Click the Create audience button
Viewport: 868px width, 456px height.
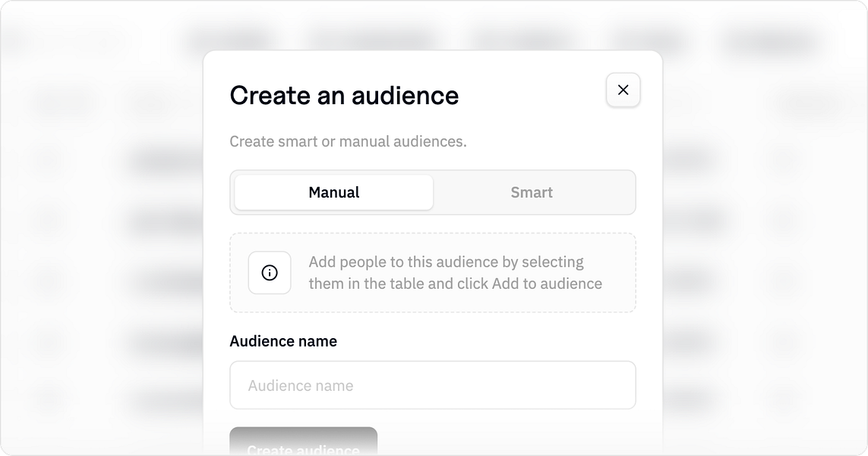pyautogui.click(x=303, y=442)
